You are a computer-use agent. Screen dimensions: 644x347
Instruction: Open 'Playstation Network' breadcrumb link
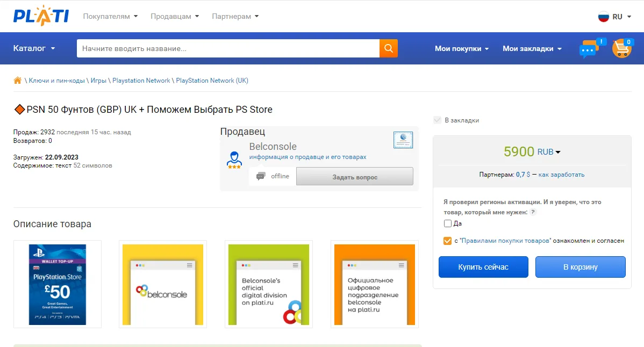(x=141, y=81)
